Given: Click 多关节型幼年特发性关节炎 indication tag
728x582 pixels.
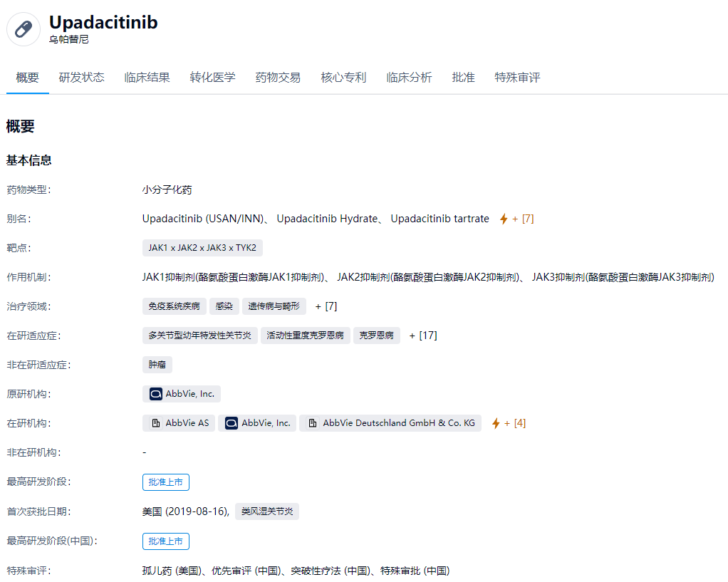Looking at the screenshot, I should (200, 336).
